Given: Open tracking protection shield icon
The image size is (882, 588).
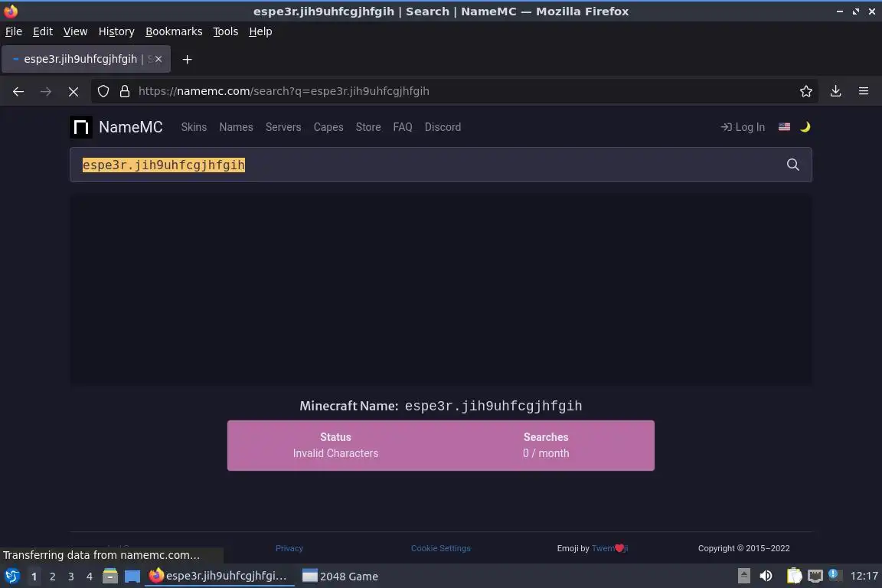Looking at the screenshot, I should (103, 91).
